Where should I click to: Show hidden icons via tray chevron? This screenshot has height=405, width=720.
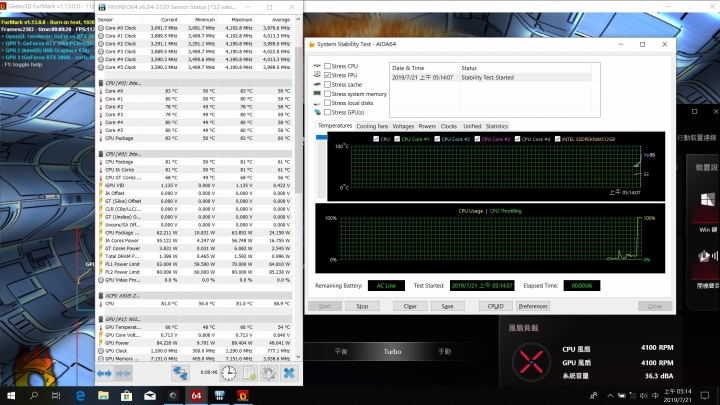(610, 395)
